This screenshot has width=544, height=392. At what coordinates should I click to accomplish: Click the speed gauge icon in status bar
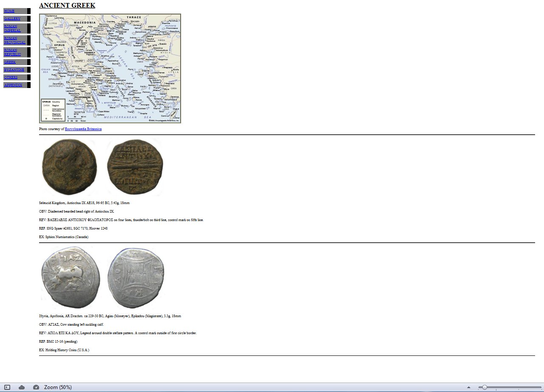click(36, 387)
